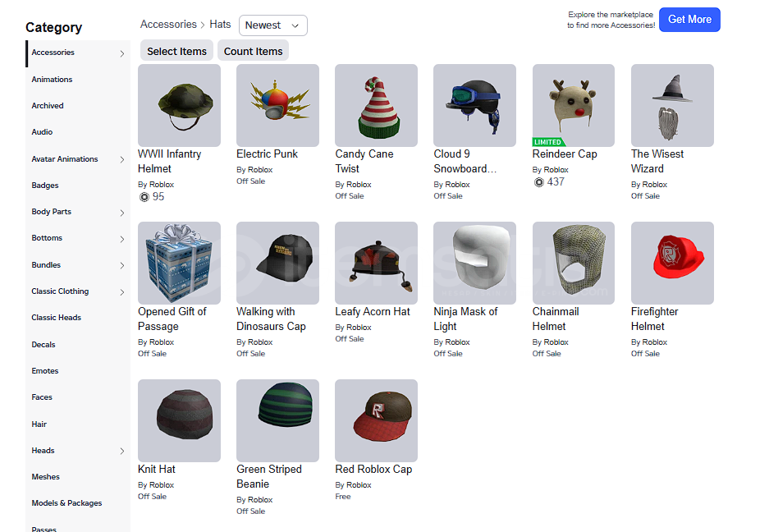This screenshot has width=769, height=532.
Task: Click the Select Items button
Action: click(x=177, y=51)
